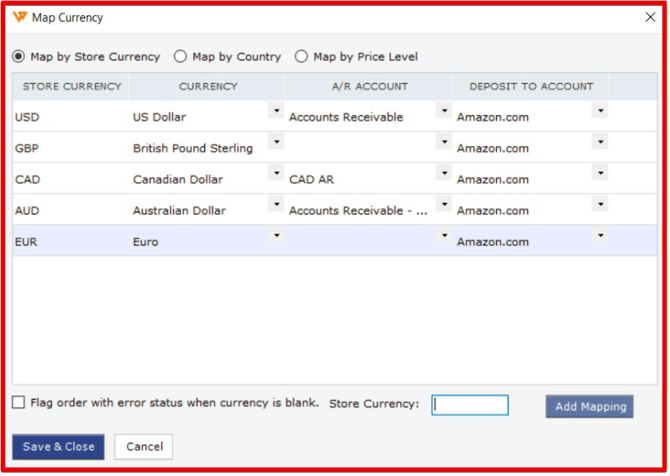The image size is (670, 476).
Task: Open deposit account dropdown for USD row
Action: click(x=599, y=111)
